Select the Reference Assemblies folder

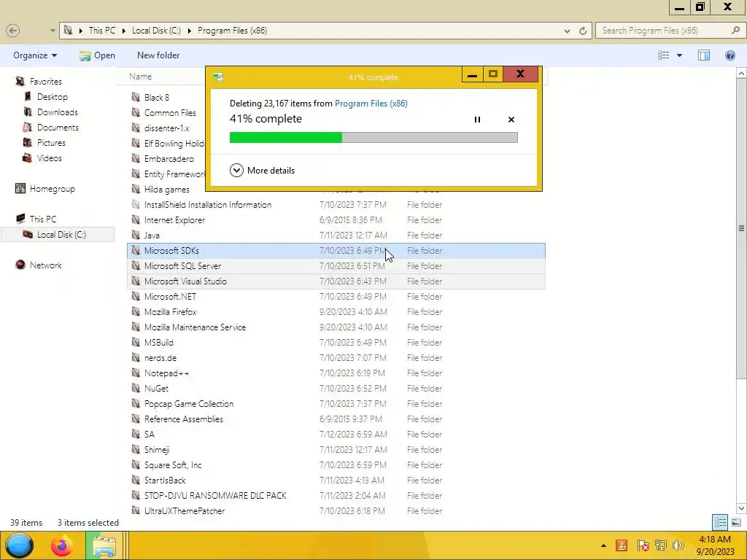click(x=183, y=419)
